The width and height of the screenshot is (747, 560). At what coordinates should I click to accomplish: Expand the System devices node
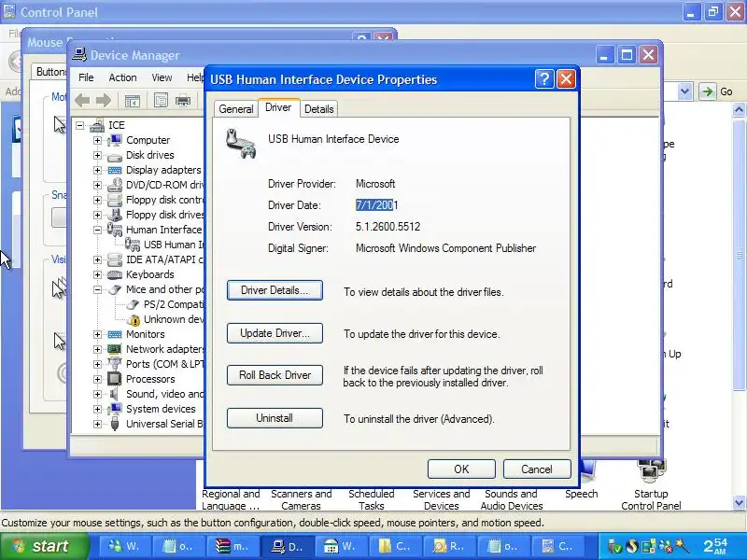coord(98,409)
